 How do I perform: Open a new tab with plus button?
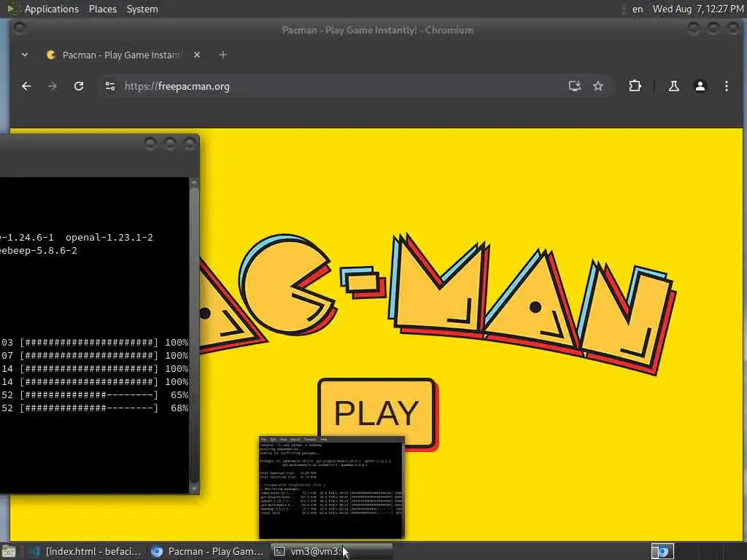(x=222, y=55)
